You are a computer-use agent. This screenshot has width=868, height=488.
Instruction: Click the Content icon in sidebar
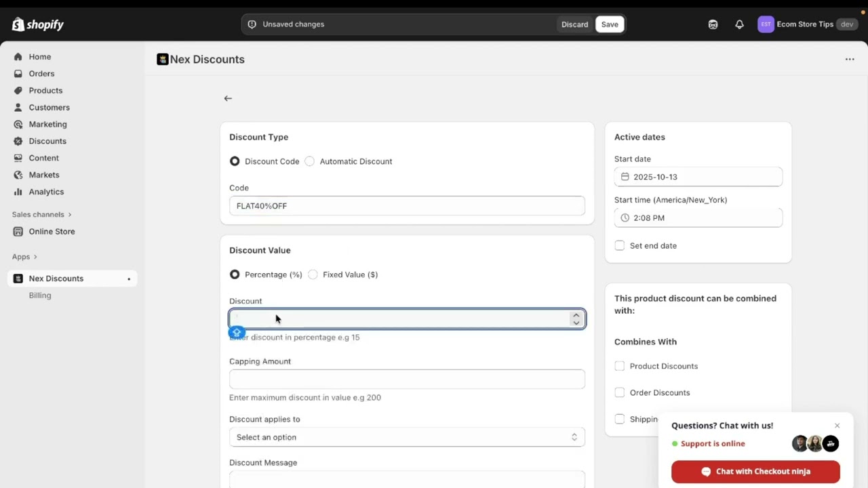[x=18, y=158]
